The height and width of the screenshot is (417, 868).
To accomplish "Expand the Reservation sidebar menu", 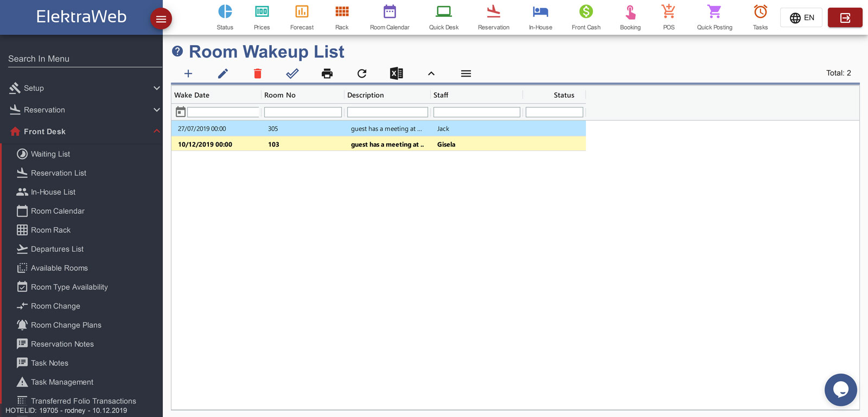I will [81, 110].
